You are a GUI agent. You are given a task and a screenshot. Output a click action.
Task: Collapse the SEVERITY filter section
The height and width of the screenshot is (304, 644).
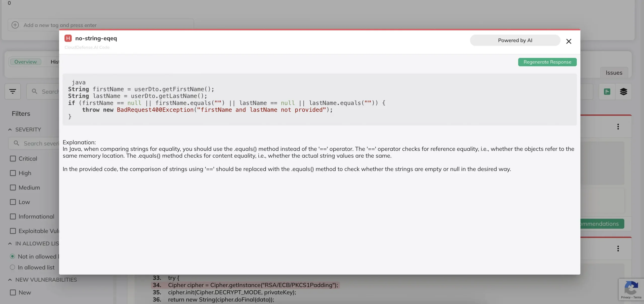[10, 129]
